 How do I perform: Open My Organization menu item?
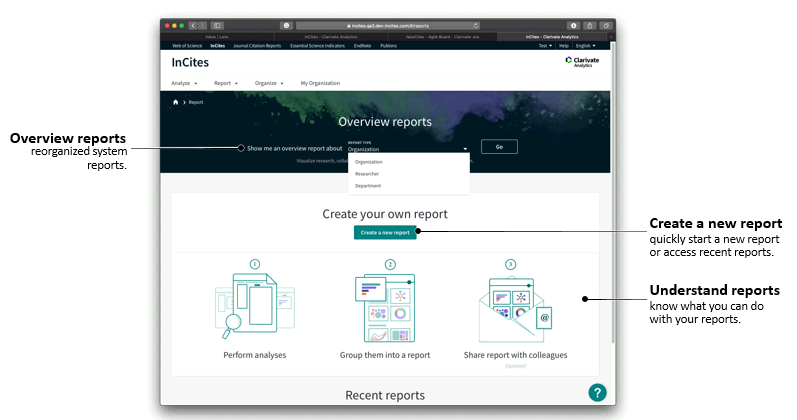320,83
